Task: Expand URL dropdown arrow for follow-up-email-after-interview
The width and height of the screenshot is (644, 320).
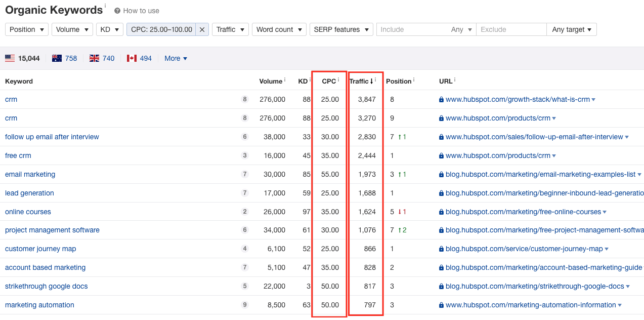Action: [627, 137]
